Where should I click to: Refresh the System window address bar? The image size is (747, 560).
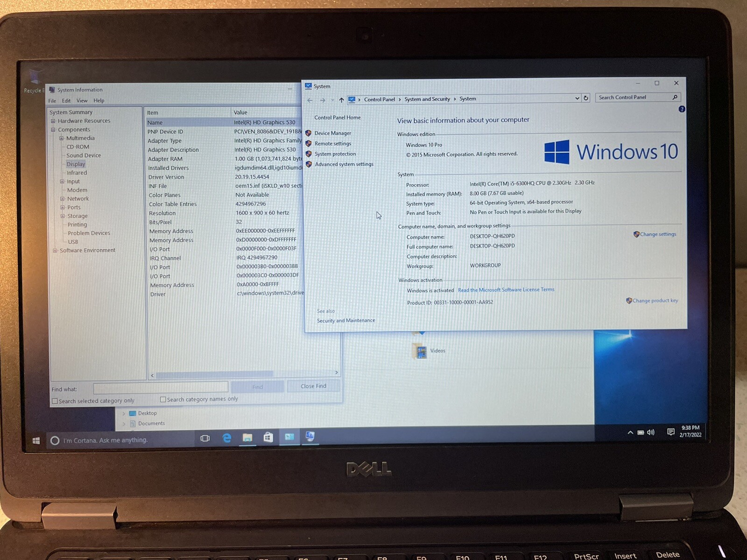point(586,98)
